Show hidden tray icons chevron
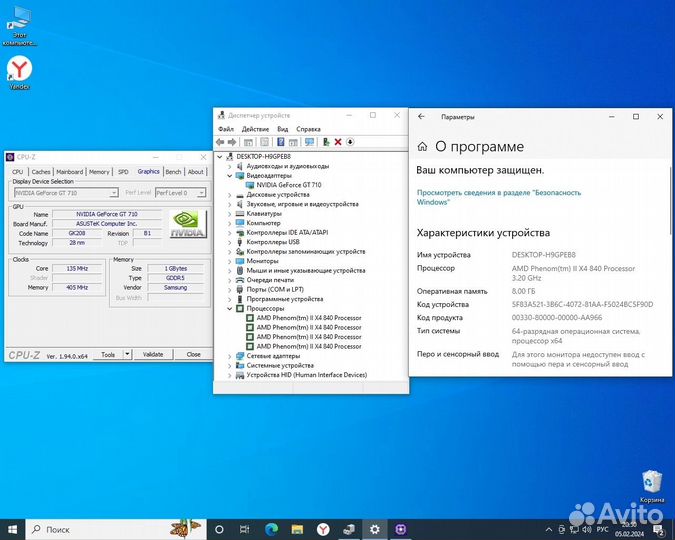675x540 pixels. click(549, 529)
